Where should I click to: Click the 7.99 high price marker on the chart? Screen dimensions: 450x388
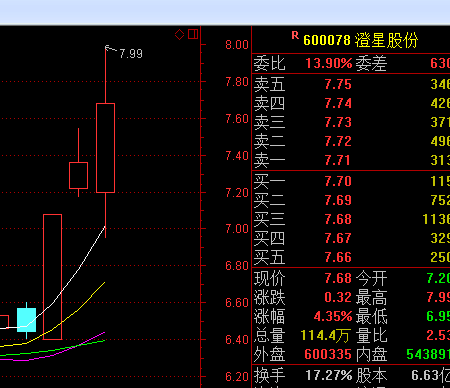pos(131,54)
